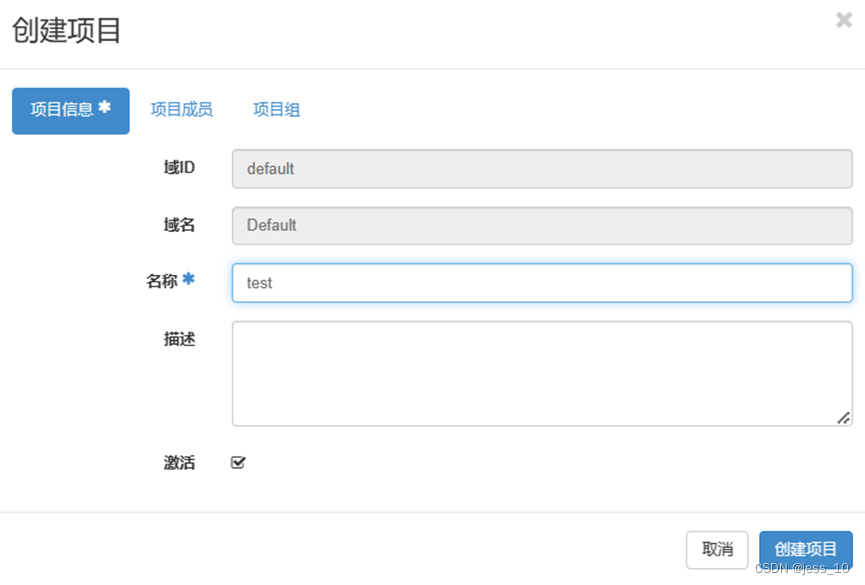Select the text 'test' in the name field
The width and height of the screenshot is (865, 585).
click(258, 283)
